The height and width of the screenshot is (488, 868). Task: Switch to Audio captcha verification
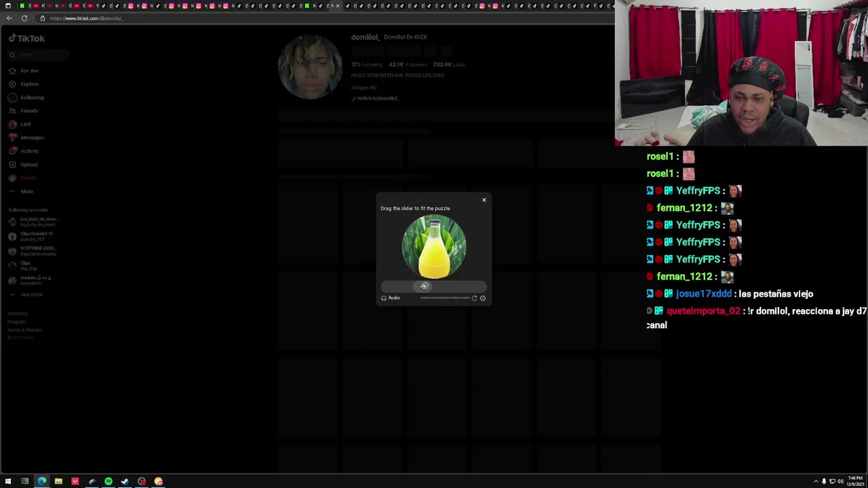[x=391, y=298]
